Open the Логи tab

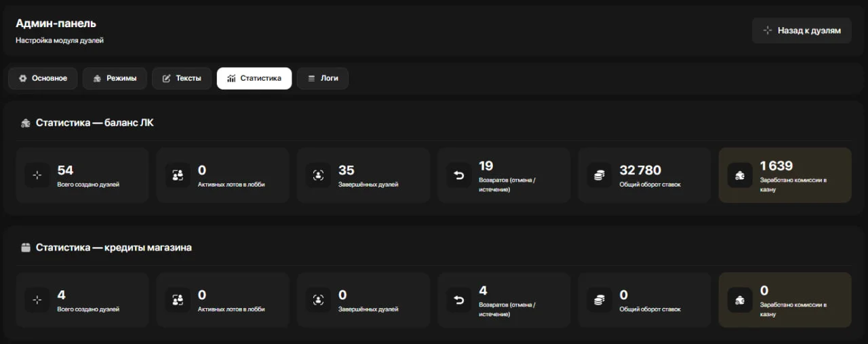click(x=323, y=78)
